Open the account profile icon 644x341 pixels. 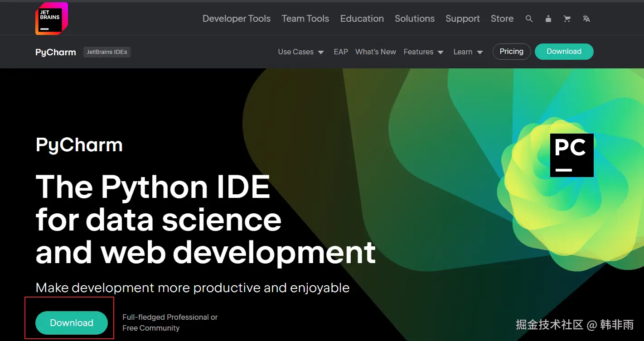pos(548,19)
